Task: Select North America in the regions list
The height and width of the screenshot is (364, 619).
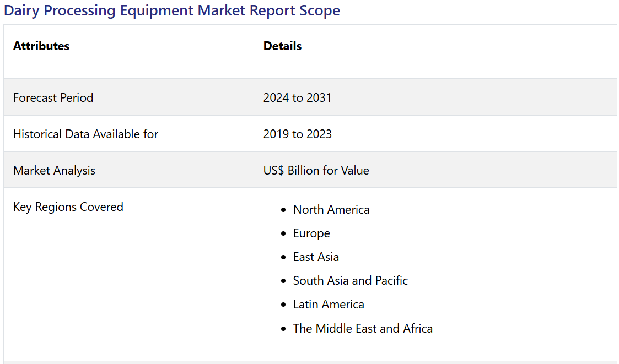Action: coord(331,210)
